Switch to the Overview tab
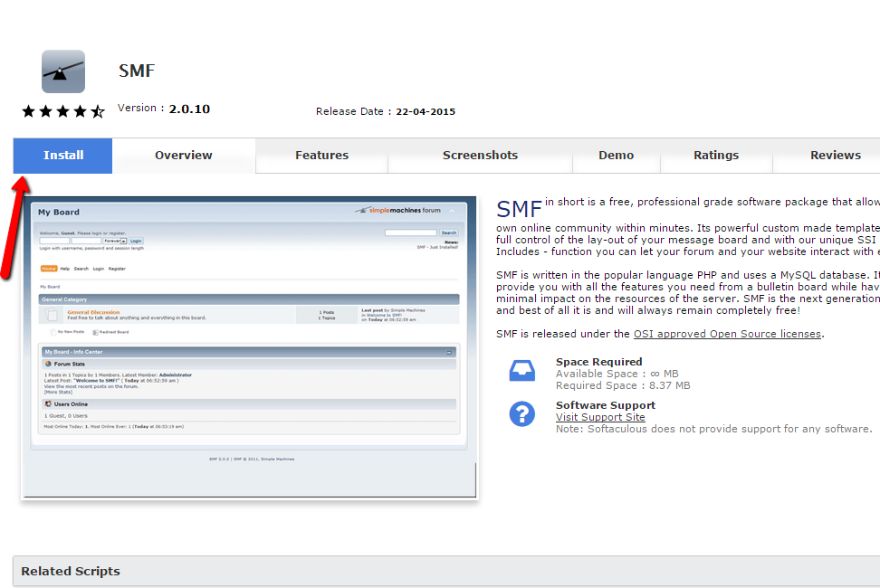 click(184, 155)
